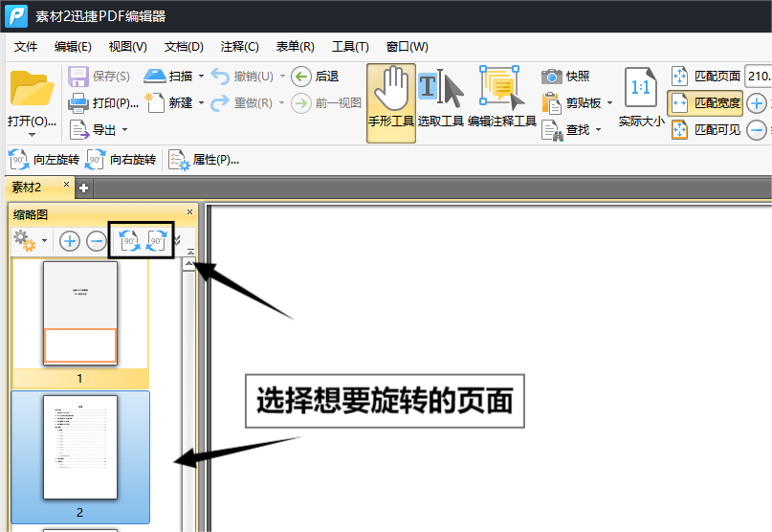Enlarge thumbnails with panel plus icon
772x532 pixels.
[x=70, y=241]
